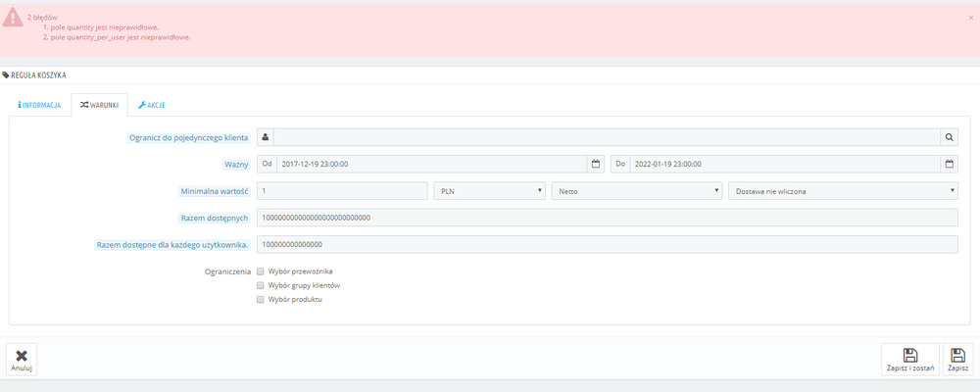This screenshot has height=392, width=980.
Task: Click the 'Do' prefix of date field
Action: (620, 164)
